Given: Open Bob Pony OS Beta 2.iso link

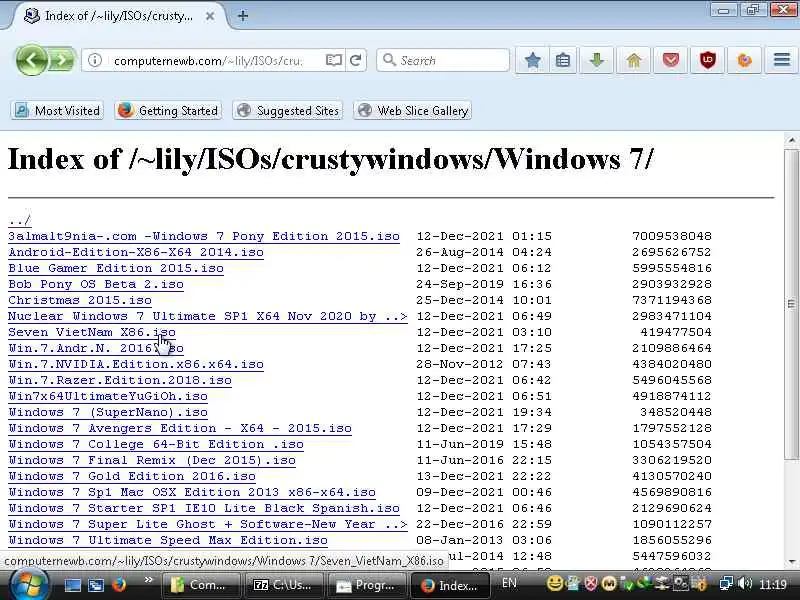Looking at the screenshot, I should [x=96, y=284].
